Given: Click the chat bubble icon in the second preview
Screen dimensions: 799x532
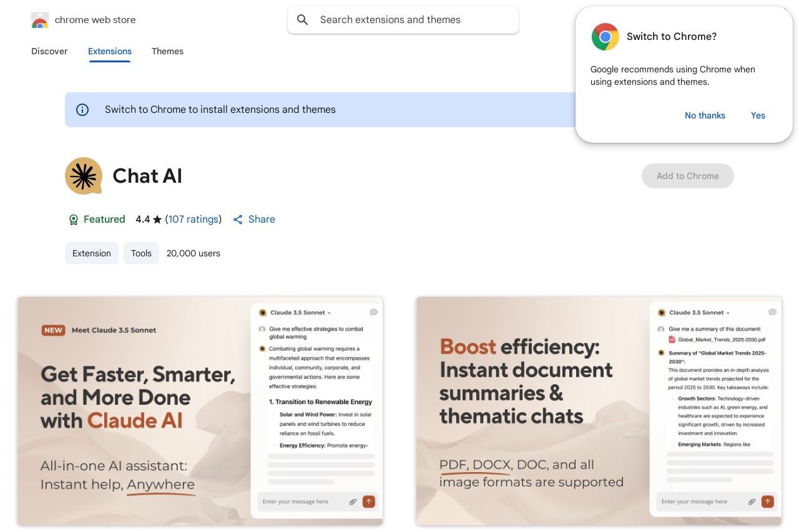Looking at the screenshot, I should click(772, 312).
